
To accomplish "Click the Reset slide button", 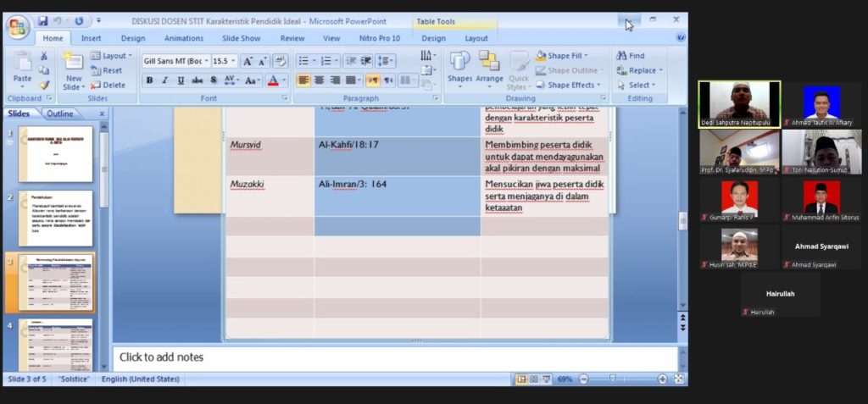I will click(x=107, y=70).
